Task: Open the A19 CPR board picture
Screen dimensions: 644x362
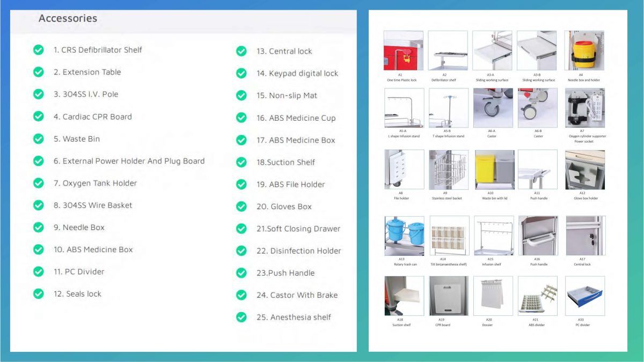Action: (x=449, y=295)
